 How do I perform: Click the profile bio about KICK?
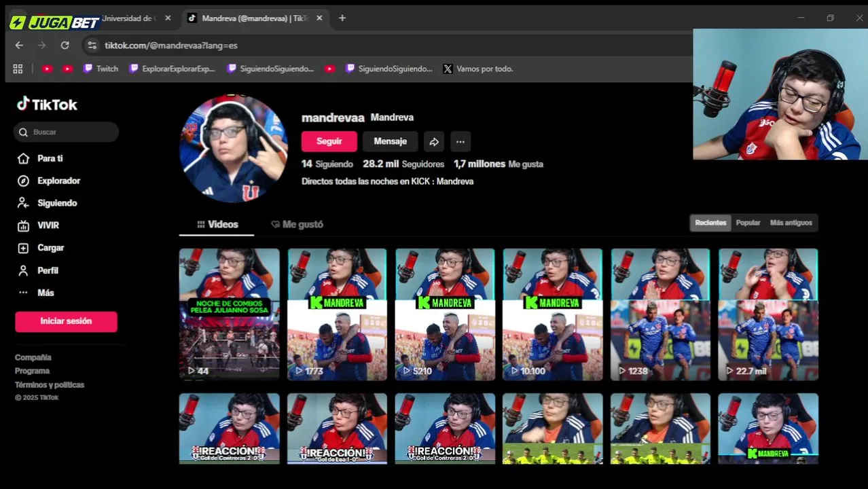tap(387, 181)
